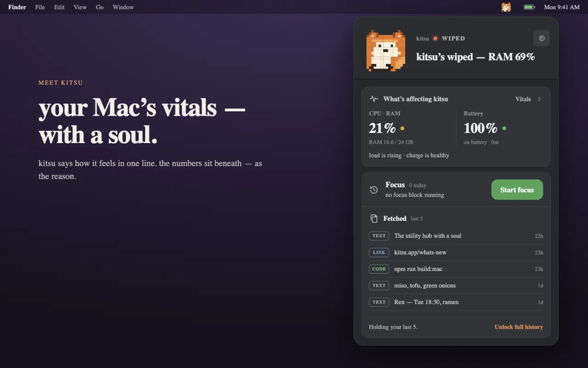Click the pulse icon beside What's affecting kitsu
Screen dimensions: 588x368
pyautogui.click(x=374, y=99)
